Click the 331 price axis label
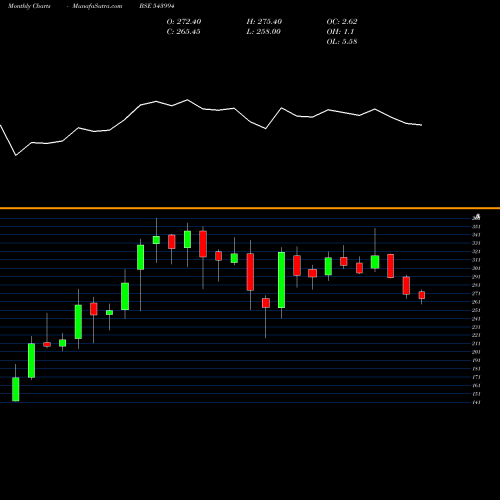The width and height of the screenshot is (500, 500). tap(476, 243)
